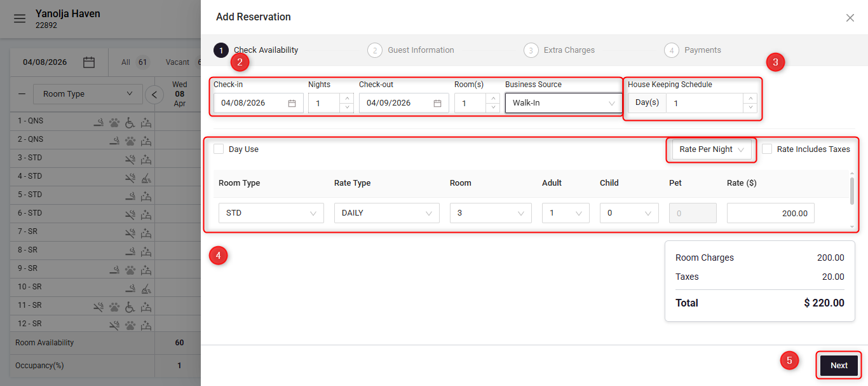868x386 pixels.
Task: Click the Room Availability row label
Action: (x=44, y=343)
